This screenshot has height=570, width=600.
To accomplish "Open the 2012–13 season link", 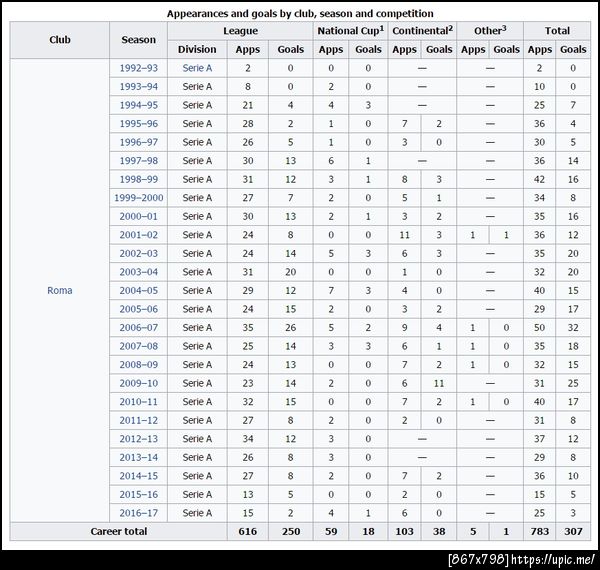I will pyautogui.click(x=139, y=439).
